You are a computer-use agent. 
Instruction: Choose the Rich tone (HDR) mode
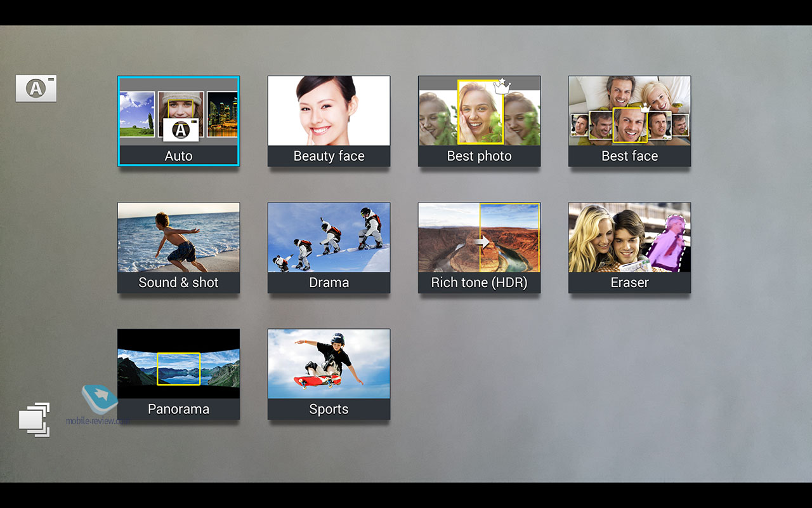(x=479, y=248)
